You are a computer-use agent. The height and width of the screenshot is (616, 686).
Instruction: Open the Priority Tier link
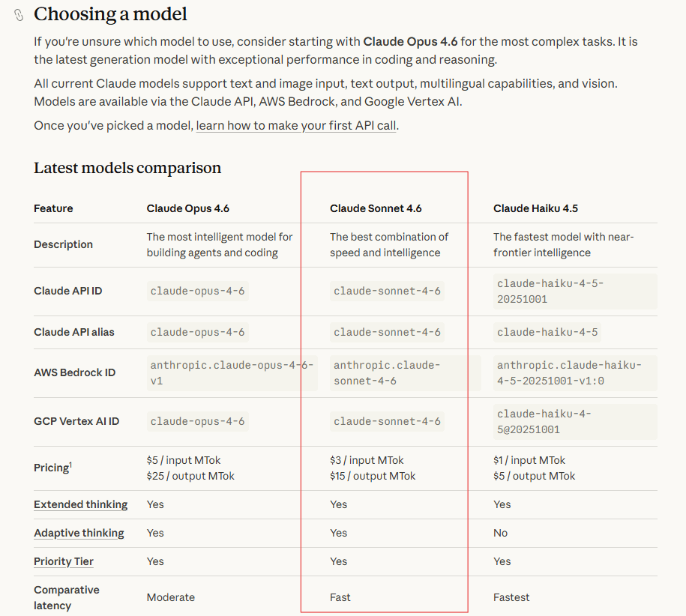point(64,561)
